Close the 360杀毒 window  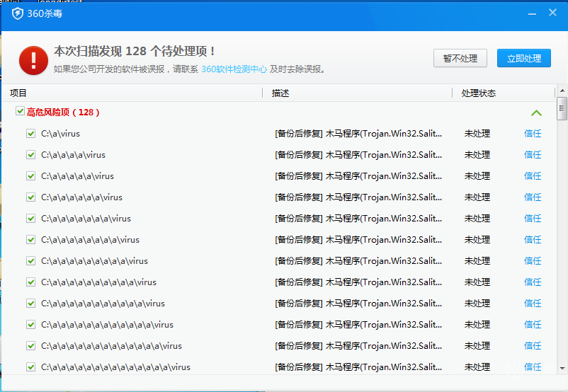pos(552,13)
